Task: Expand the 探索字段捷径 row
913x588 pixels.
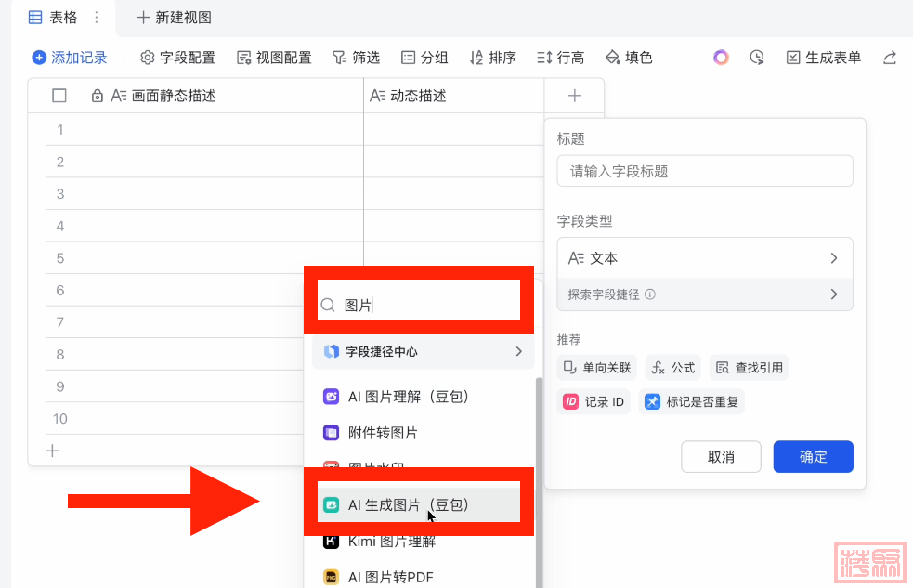Action: tap(704, 294)
